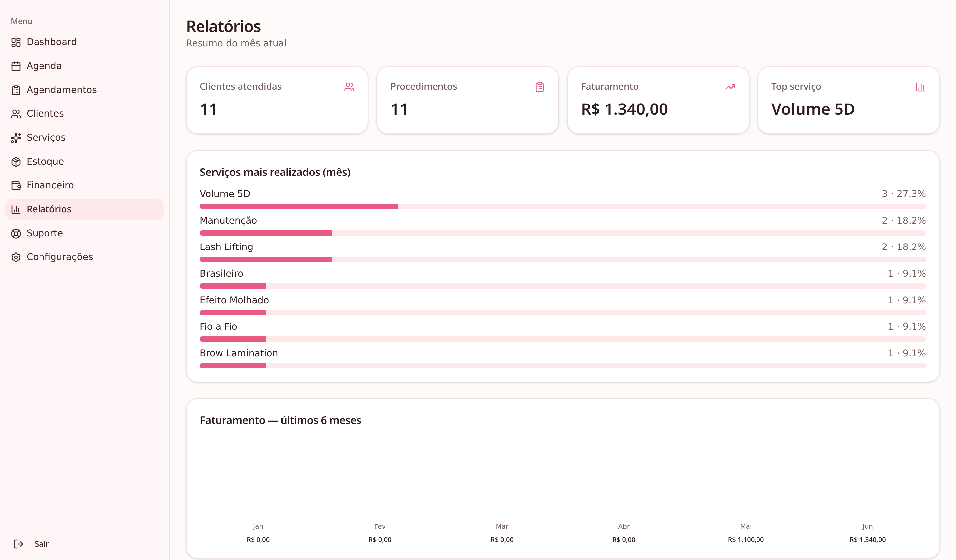Click the Clientes atendidas value 11
Screen dimensions: 956x560
coord(209,109)
